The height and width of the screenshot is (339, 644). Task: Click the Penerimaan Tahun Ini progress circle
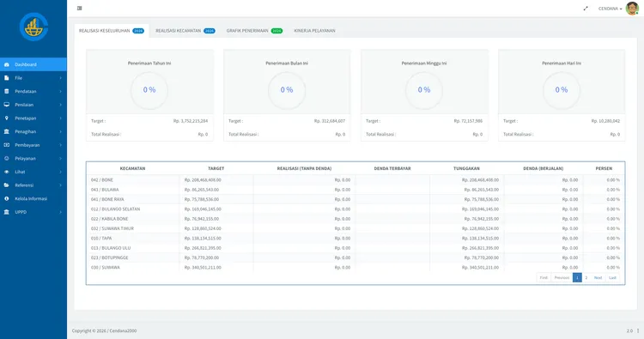(149, 90)
